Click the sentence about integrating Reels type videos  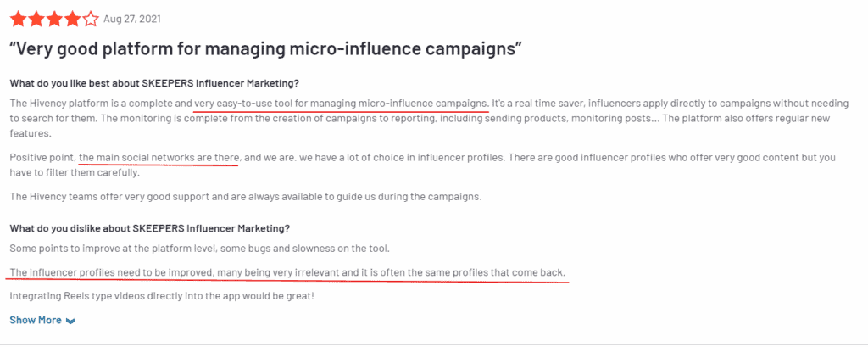162,296
